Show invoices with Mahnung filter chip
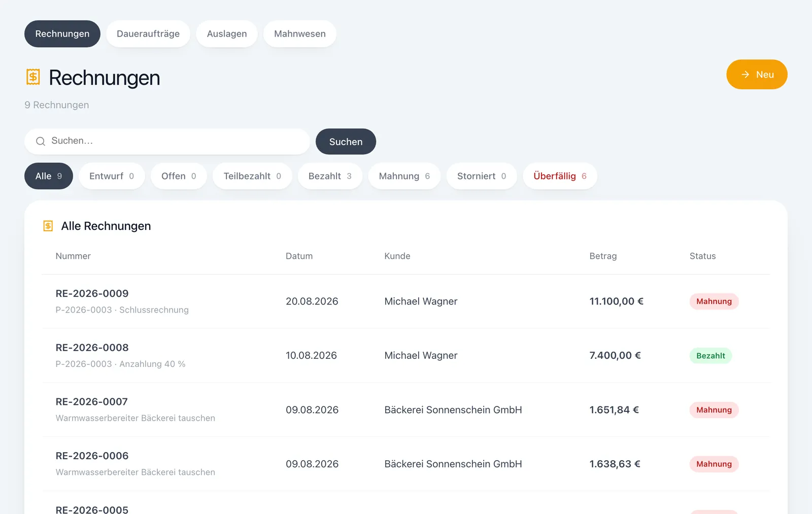 [x=404, y=176]
